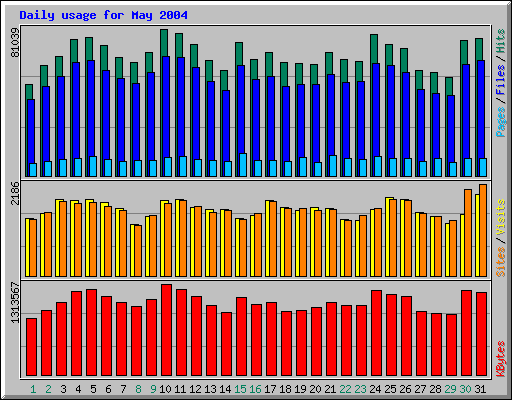This screenshot has height=400, width=512.
Task: Click day label 6 on the x-axis
Action: pos(108,389)
